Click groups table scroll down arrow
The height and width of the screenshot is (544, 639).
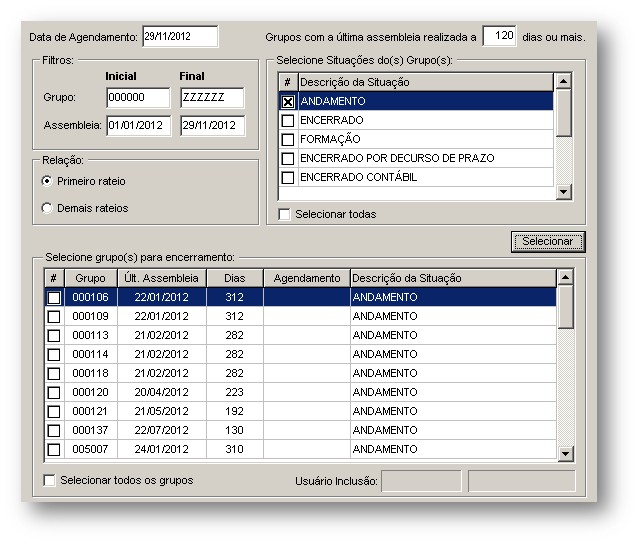565,453
